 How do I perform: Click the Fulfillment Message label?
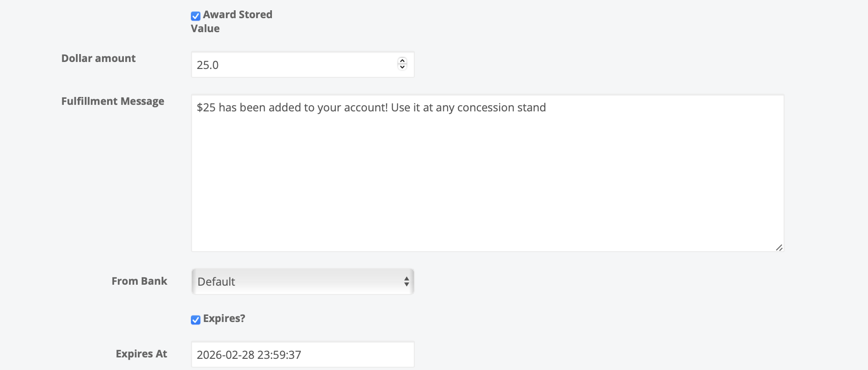coord(113,101)
